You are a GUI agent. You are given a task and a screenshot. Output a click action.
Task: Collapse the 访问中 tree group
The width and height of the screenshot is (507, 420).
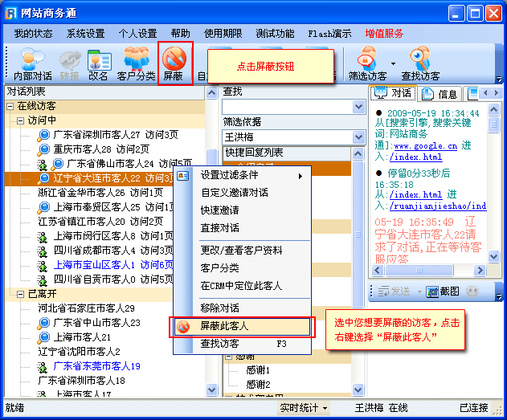pos(20,120)
